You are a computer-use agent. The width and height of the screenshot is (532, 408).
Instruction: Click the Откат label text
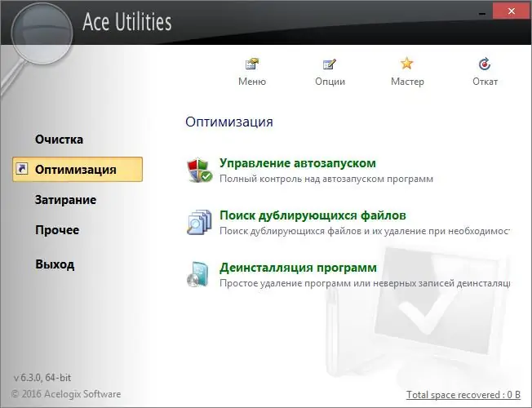[x=485, y=82]
